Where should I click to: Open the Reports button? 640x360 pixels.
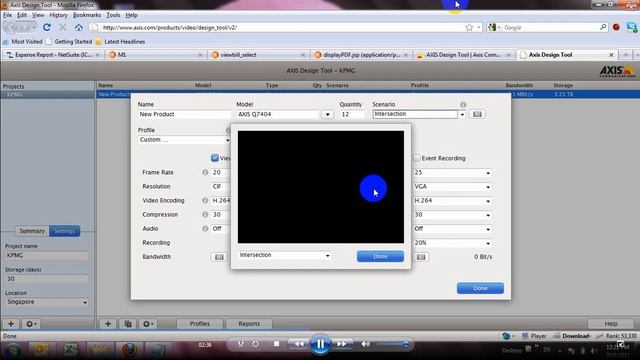click(249, 324)
